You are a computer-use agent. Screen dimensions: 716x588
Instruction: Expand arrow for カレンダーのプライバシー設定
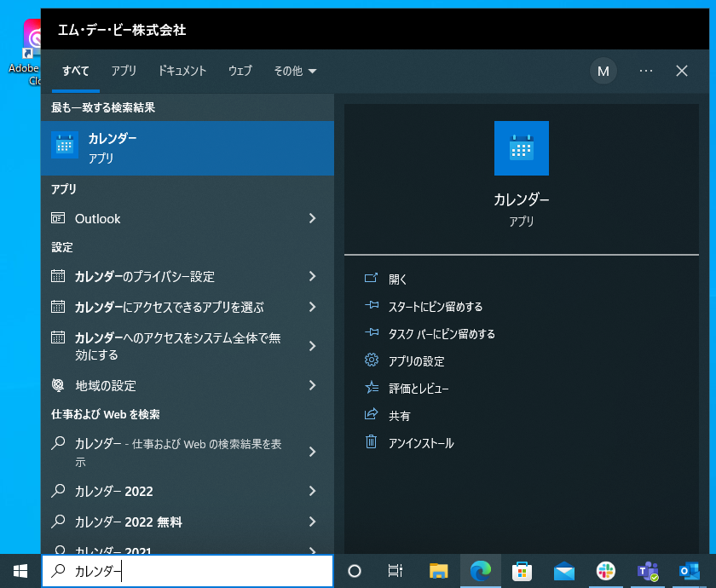click(x=312, y=276)
